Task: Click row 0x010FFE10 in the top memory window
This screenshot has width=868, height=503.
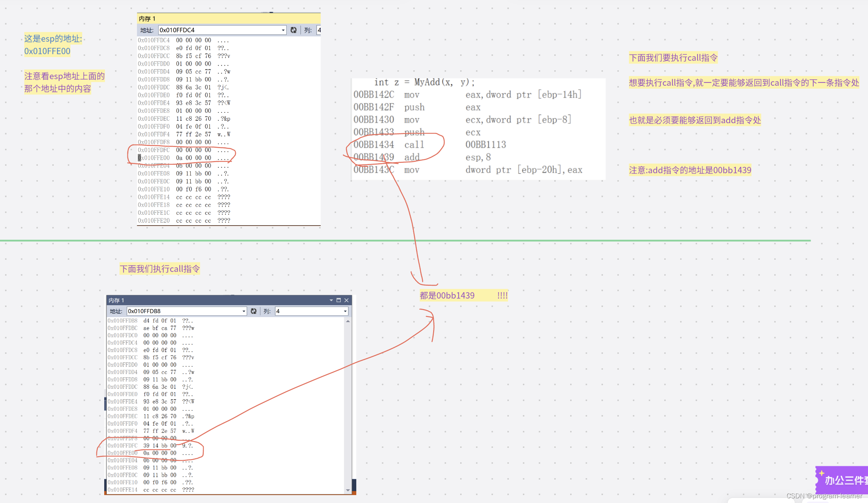Action: point(184,189)
